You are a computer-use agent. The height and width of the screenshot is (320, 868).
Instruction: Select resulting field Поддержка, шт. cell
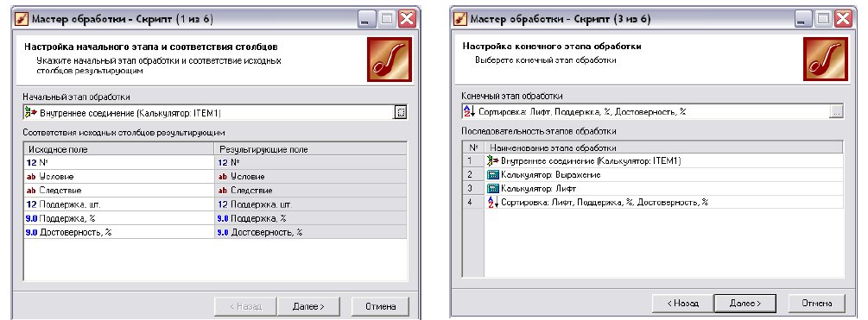tap(311, 204)
